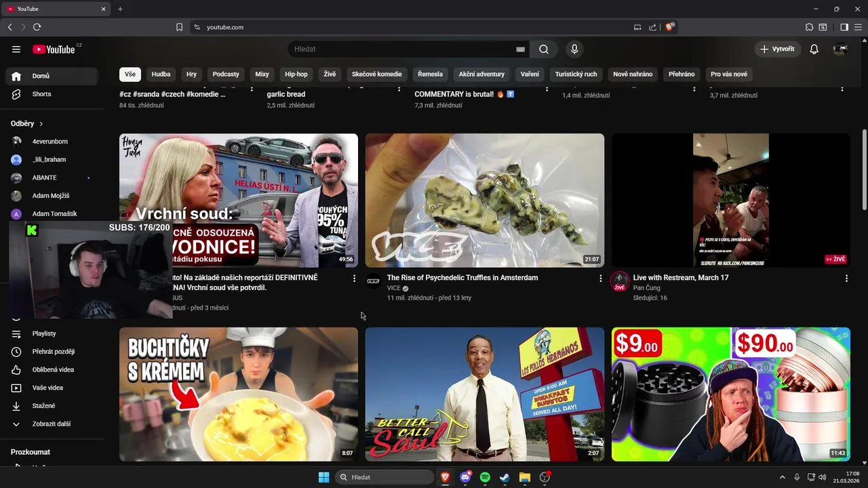Select the Vše filter chip
Screen dimensions: 868x488
[130, 75]
